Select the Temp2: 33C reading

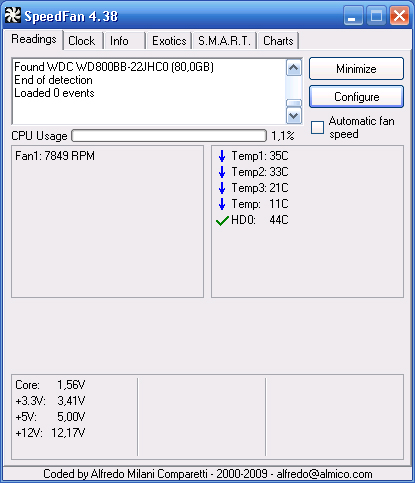[260, 172]
